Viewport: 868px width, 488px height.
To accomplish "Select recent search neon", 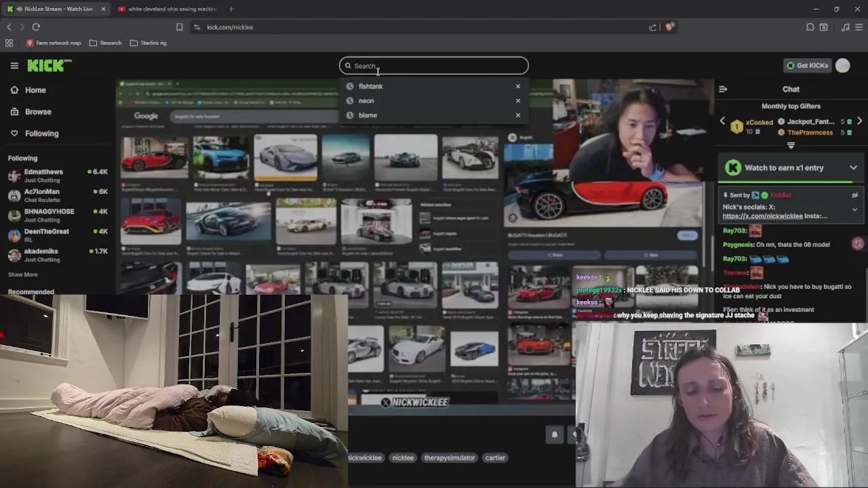I will [x=366, y=100].
